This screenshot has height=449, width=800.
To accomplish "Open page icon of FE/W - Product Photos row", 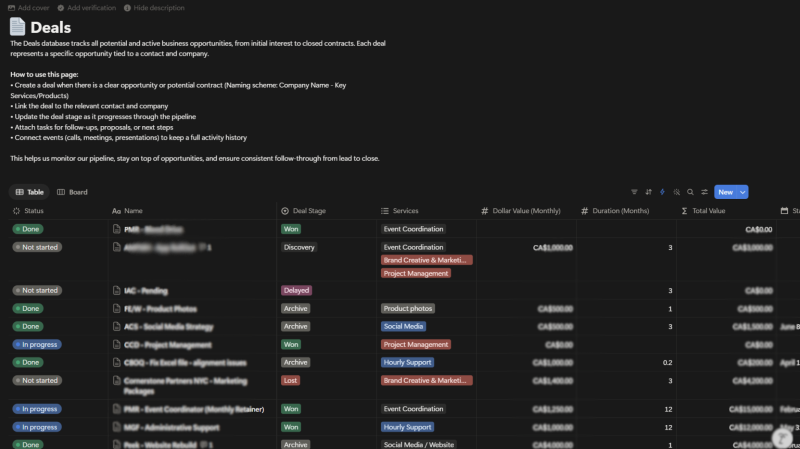I will click(x=117, y=309).
